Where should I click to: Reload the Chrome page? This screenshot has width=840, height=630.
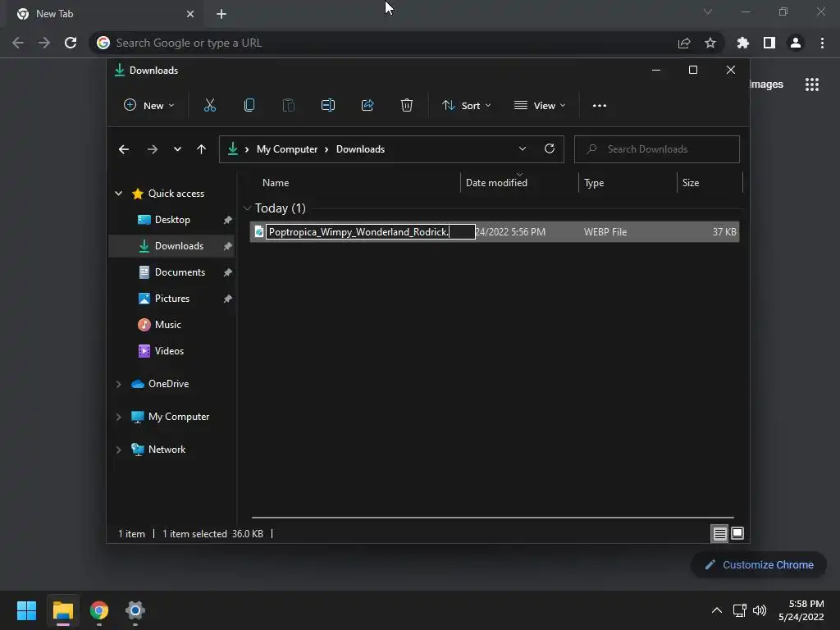tap(71, 43)
